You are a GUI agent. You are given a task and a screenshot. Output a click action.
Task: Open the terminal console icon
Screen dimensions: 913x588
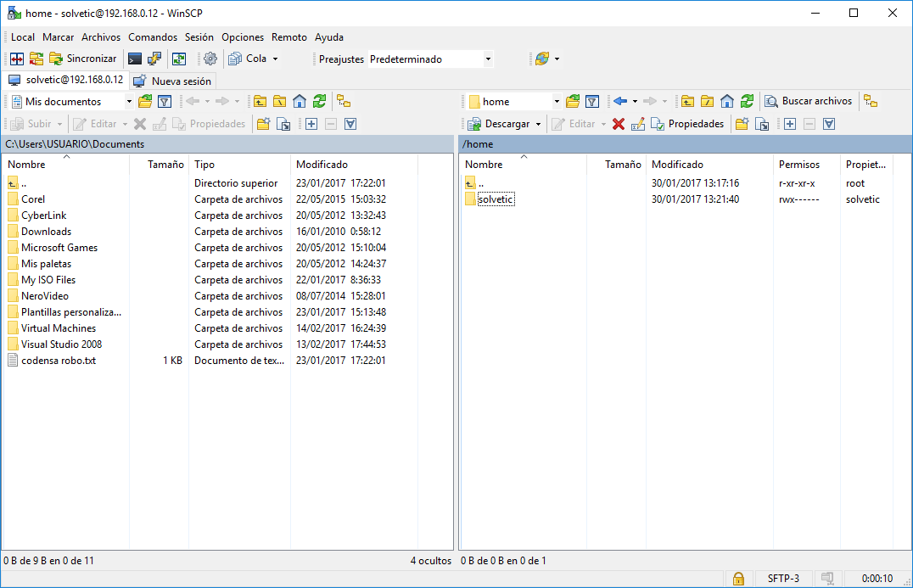pos(135,59)
